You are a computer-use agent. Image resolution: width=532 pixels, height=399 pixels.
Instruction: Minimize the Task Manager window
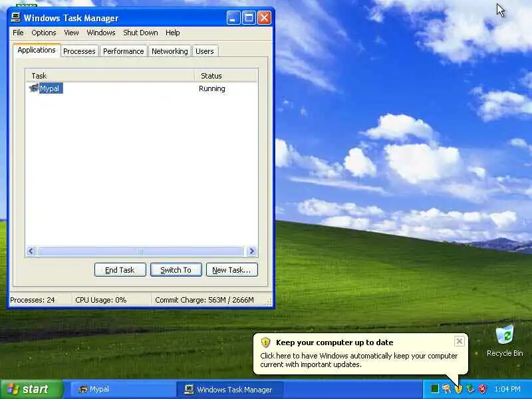(x=233, y=18)
